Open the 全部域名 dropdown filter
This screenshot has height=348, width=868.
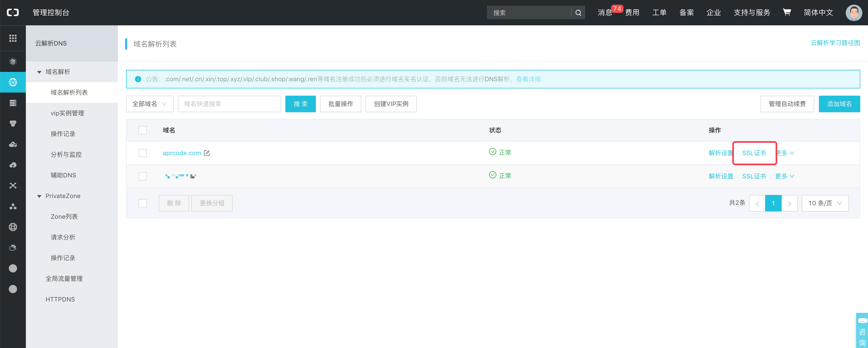pos(150,104)
